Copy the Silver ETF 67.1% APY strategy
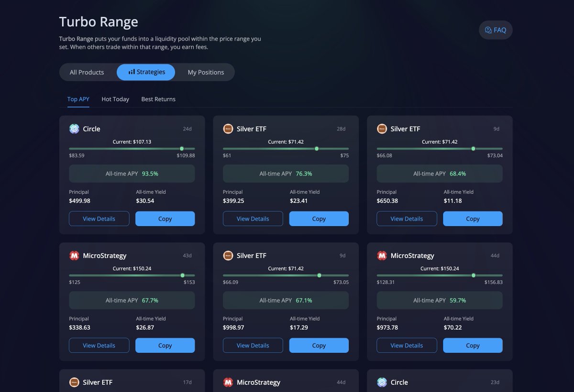The height and width of the screenshot is (392, 574). (319, 345)
